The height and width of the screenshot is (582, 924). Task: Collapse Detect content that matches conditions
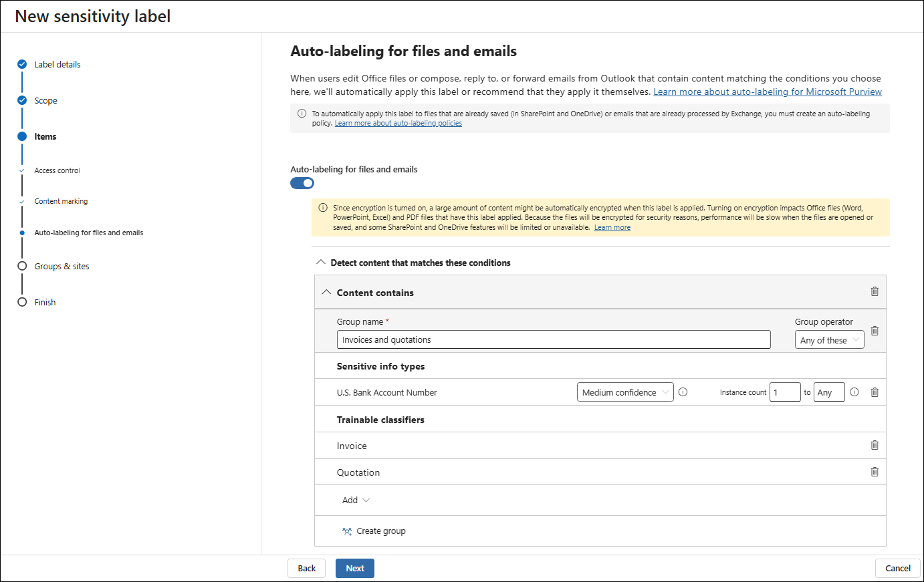pyautogui.click(x=321, y=263)
